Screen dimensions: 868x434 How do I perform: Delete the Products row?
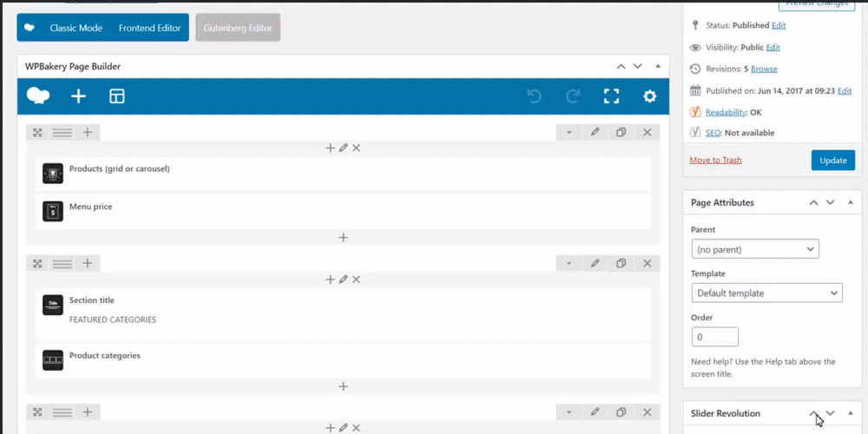(x=648, y=132)
